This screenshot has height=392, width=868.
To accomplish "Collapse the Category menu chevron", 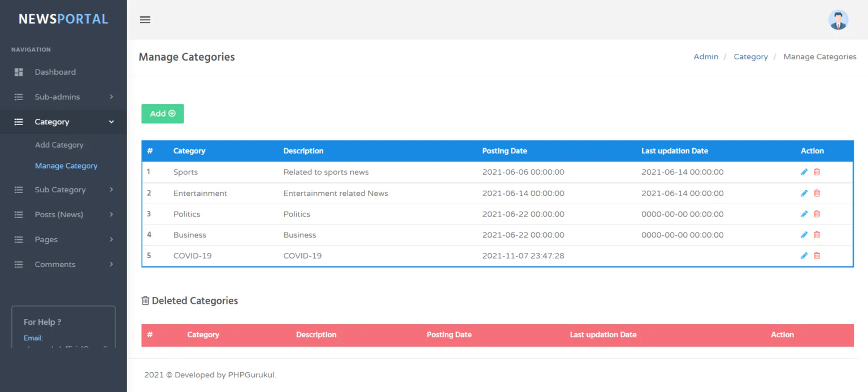I will tap(111, 122).
